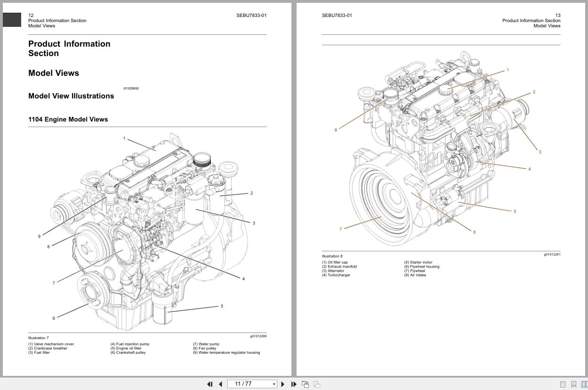
Task: Click the dark square at top-left of page 12
Action: pos(12,20)
